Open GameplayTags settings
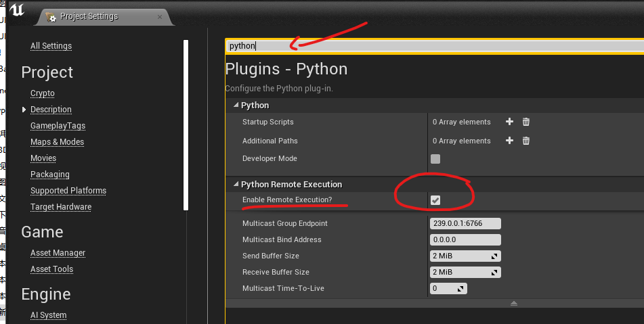This screenshot has height=324, width=644. 58,126
